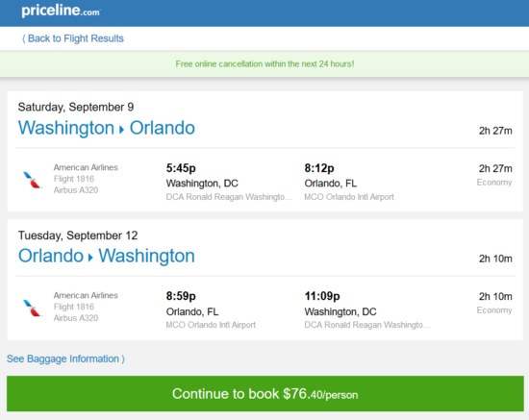The height and width of the screenshot is (420, 529).
Task: Click the American Airlines logo on return flight
Action: click(x=32, y=308)
